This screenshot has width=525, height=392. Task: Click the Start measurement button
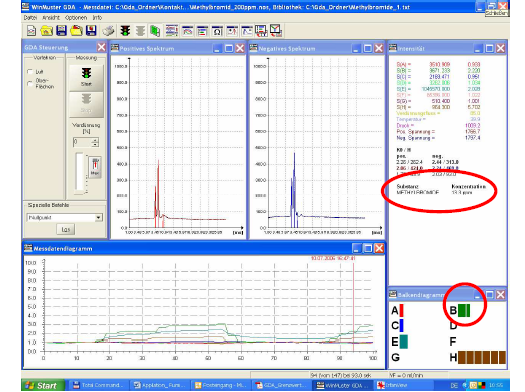[x=86, y=78]
